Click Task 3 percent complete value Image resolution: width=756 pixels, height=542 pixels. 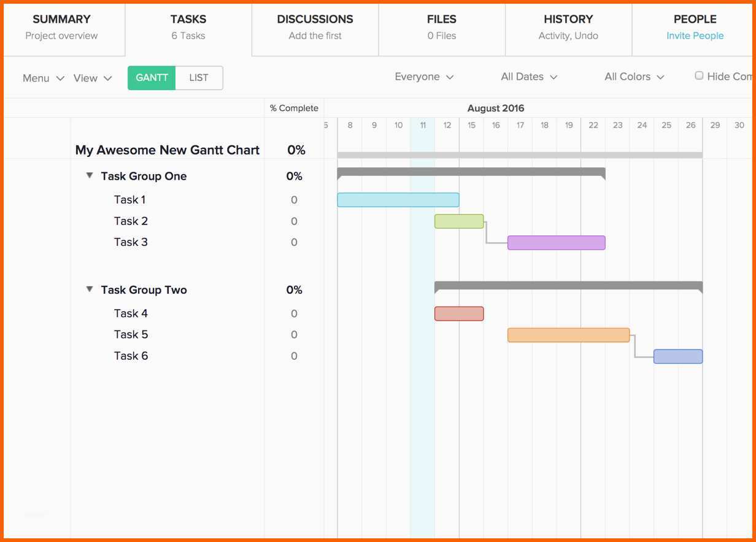click(294, 242)
